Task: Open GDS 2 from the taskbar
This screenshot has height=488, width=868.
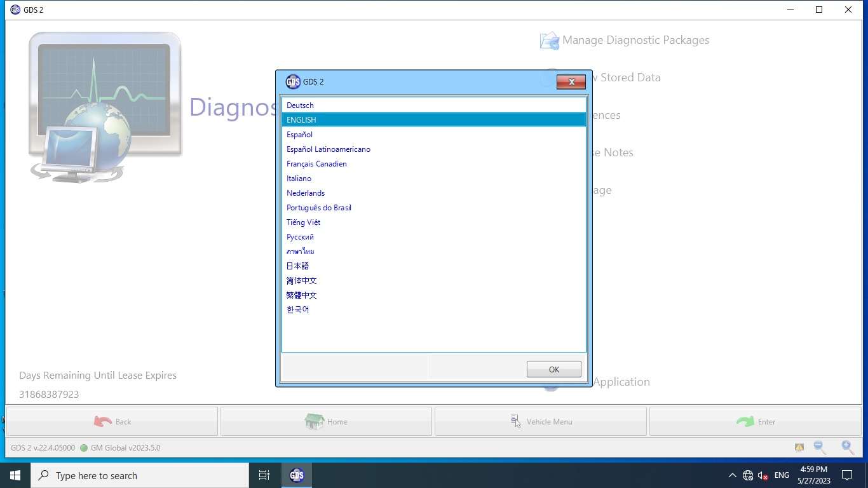Action: click(x=296, y=475)
